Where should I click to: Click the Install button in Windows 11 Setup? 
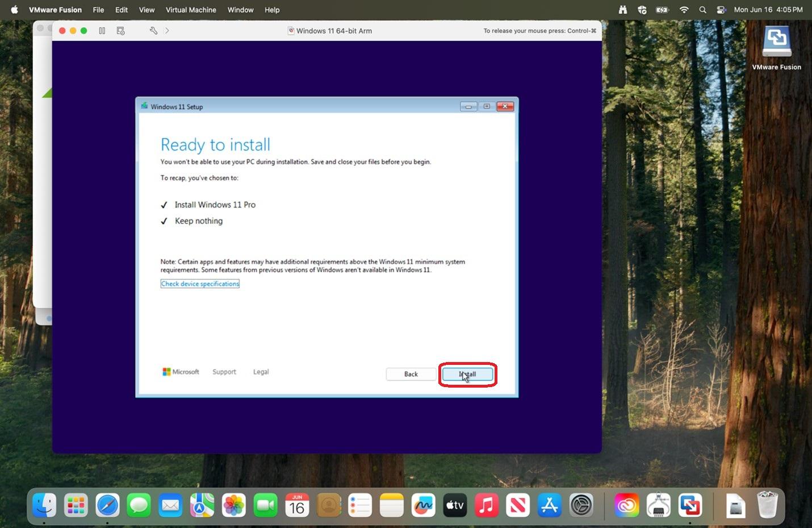(x=467, y=374)
